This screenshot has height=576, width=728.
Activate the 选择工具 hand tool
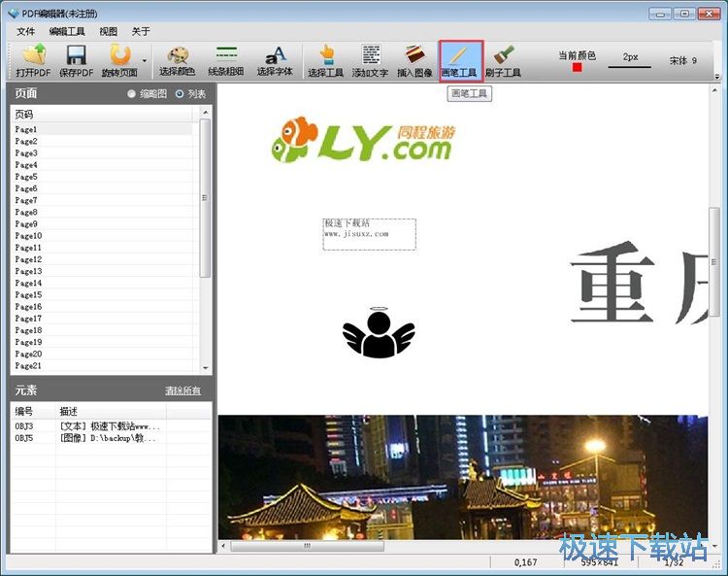click(325, 60)
